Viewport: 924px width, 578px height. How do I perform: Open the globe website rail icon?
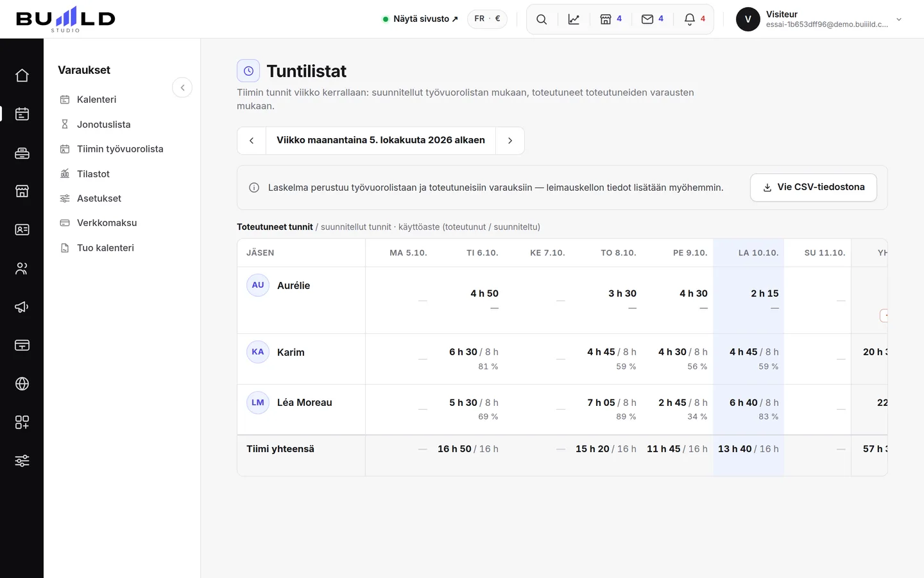click(22, 384)
